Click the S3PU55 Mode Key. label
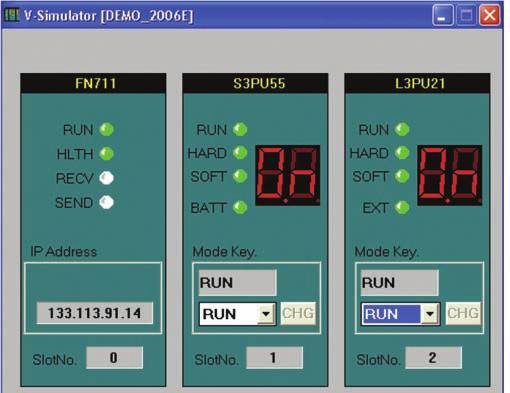Screen dimensions: 510x393 (x=224, y=252)
